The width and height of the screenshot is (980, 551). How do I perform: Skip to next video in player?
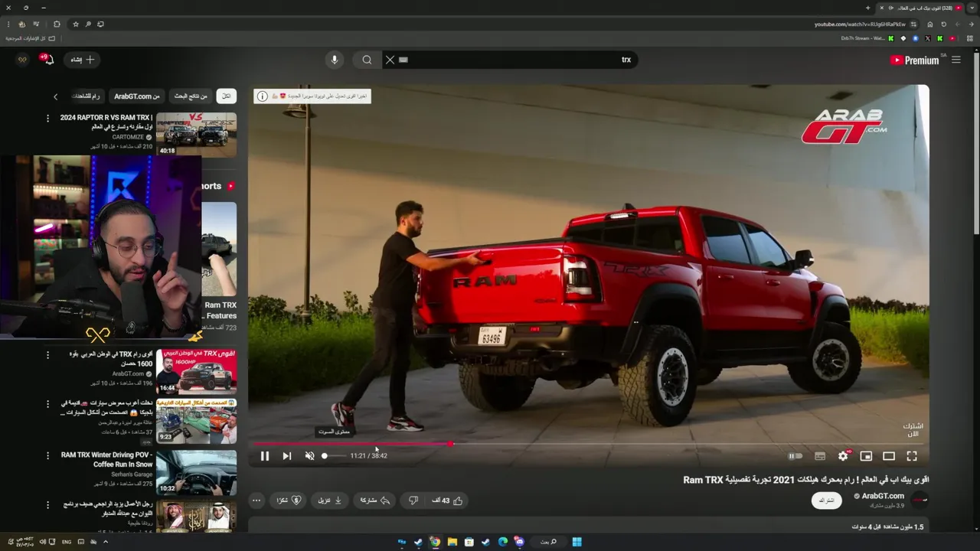coord(286,456)
